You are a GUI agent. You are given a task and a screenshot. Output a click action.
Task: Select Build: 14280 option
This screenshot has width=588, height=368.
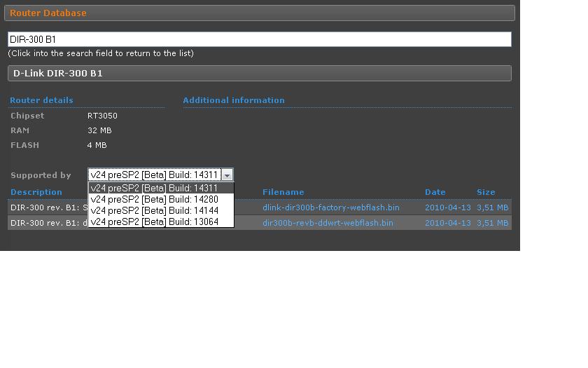(161, 199)
